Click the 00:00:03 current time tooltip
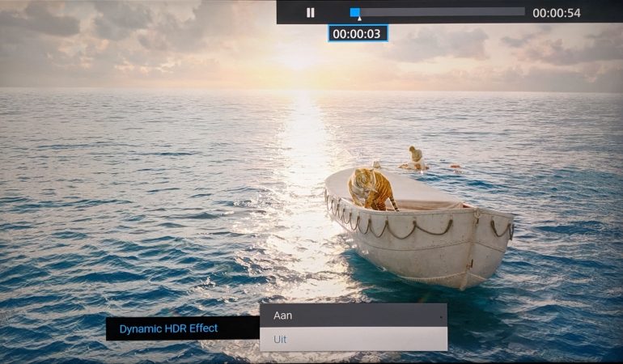This screenshot has width=623, height=364. click(x=358, y=34)
